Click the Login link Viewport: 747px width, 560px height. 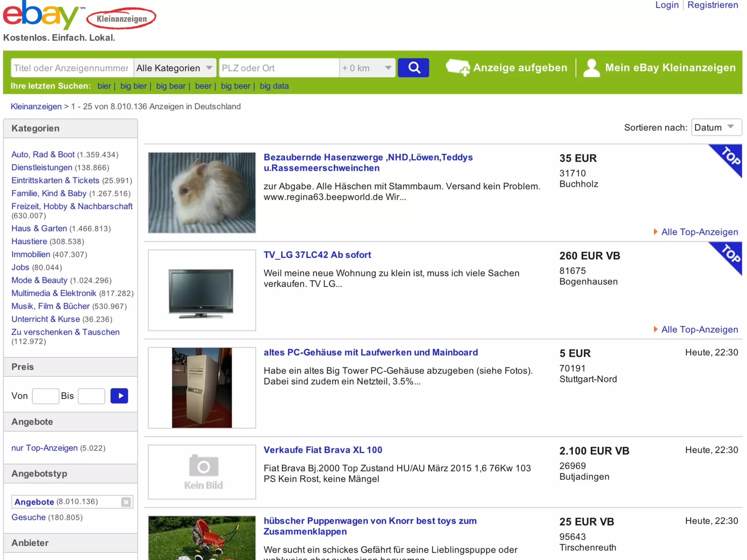tap(666, 5)
